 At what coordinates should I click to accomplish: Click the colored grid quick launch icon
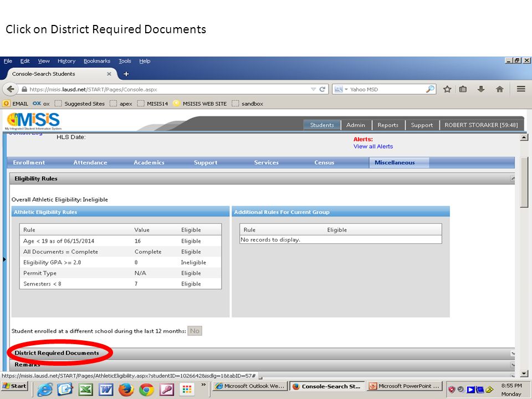point(187,389)
